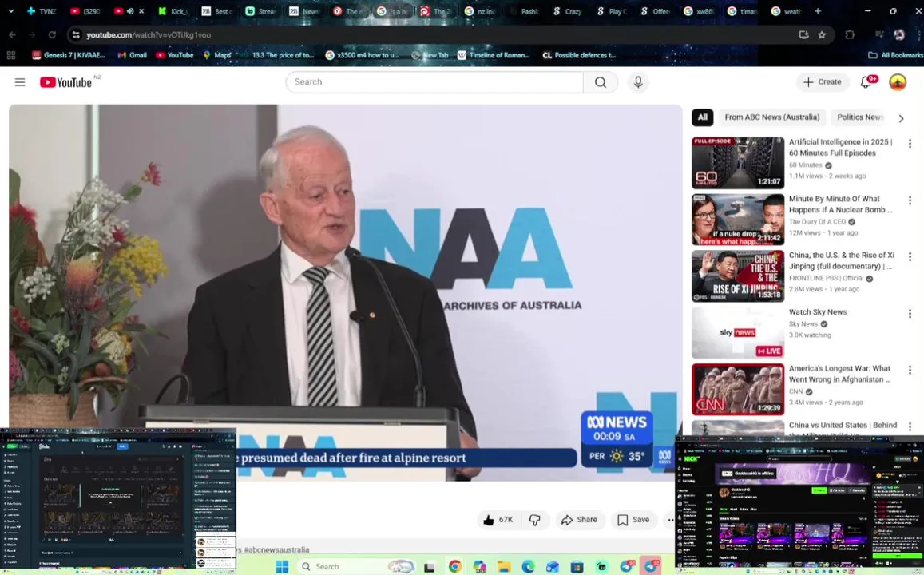The height and width of the screenshot is (575, 924).
Task: Go back in Chrome
Action: [12, 35]
